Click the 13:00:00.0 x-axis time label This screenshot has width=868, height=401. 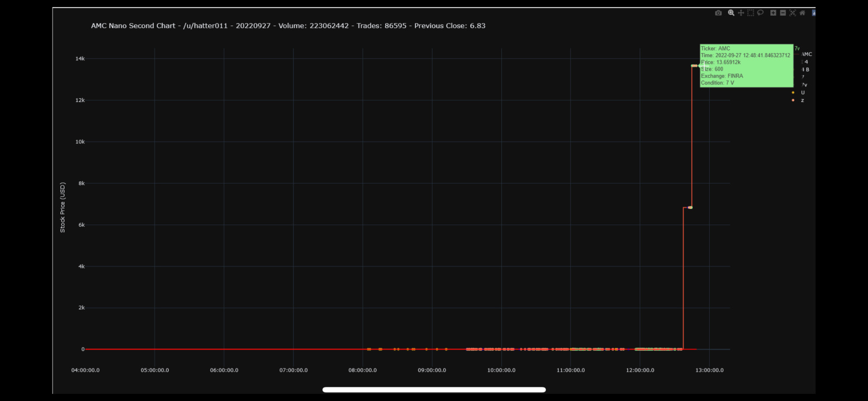(x=710, y=370)
